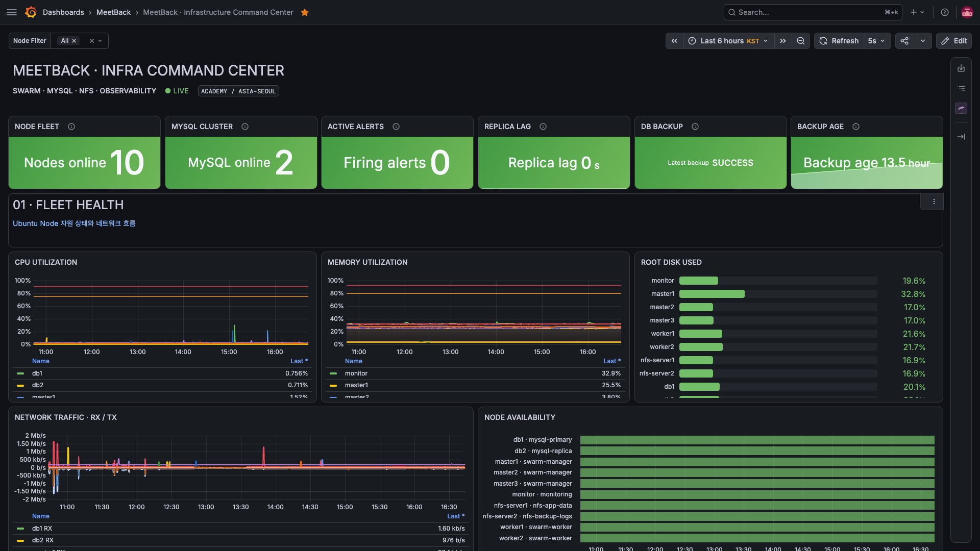The height and width of the screenshot is (551, 980).
Task: Click the purple highlighted sidebar icon
Action: click(x=961, y=108)
